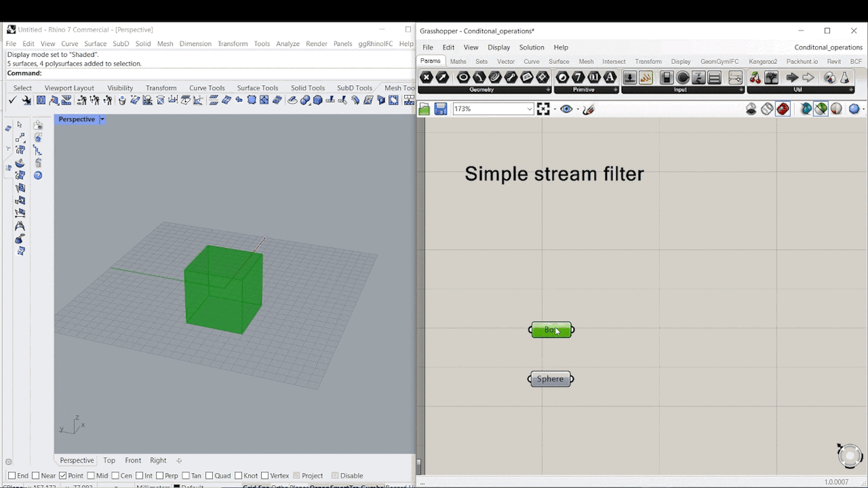Open file icon in Grasshopper canvas toolbar

pos(425,109)
